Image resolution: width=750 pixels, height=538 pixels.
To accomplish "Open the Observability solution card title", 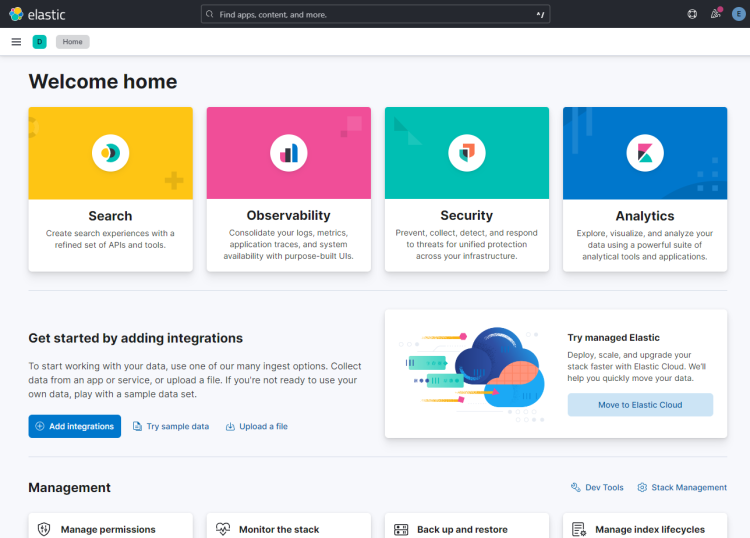I will point(289,215).
